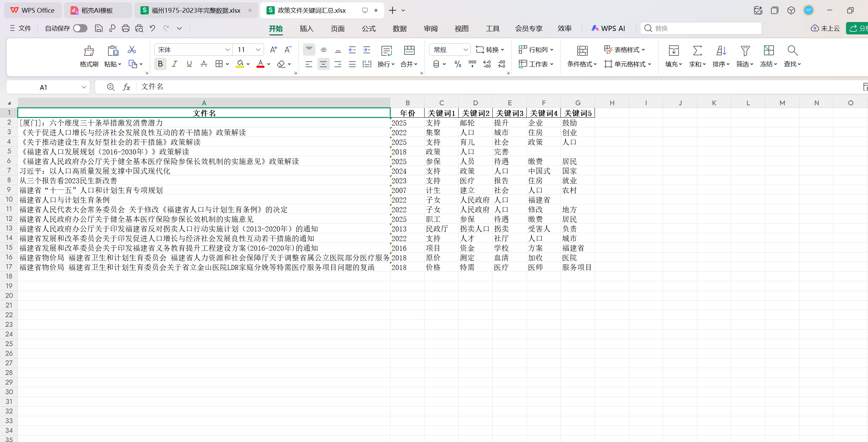Toggle center horizontal alignment button
Viewport: 868px width, 442px height.
(x=323, y=64)
